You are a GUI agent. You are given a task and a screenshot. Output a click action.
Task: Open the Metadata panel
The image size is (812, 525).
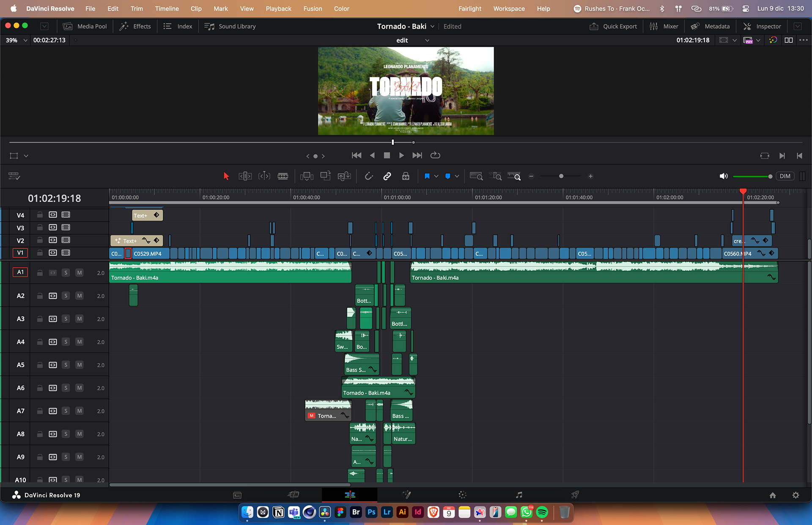710,26
